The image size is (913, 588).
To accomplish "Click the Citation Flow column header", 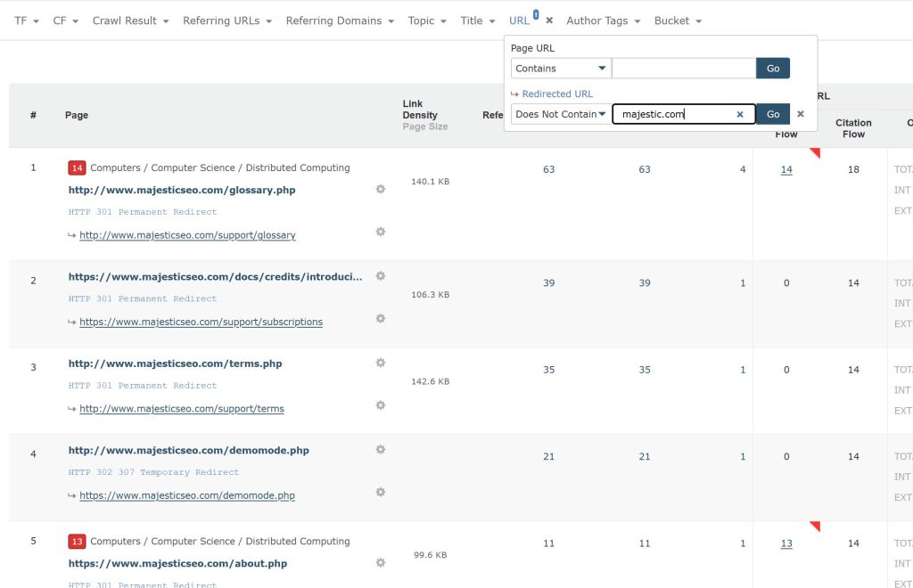I will click(x=853, y=128).
